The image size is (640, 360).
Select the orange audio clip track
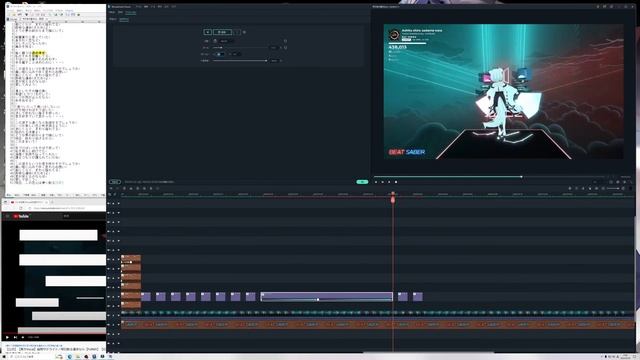(x=378, y=324)
